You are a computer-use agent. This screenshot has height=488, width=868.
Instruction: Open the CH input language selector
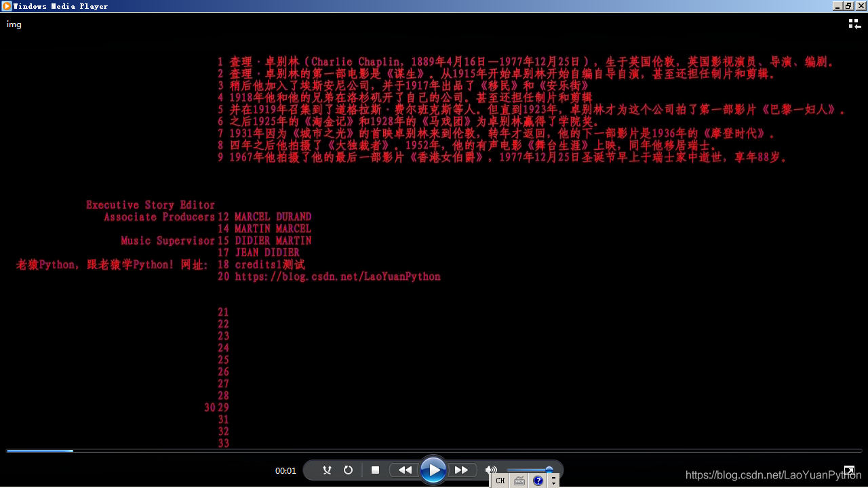tap(500, 481)
